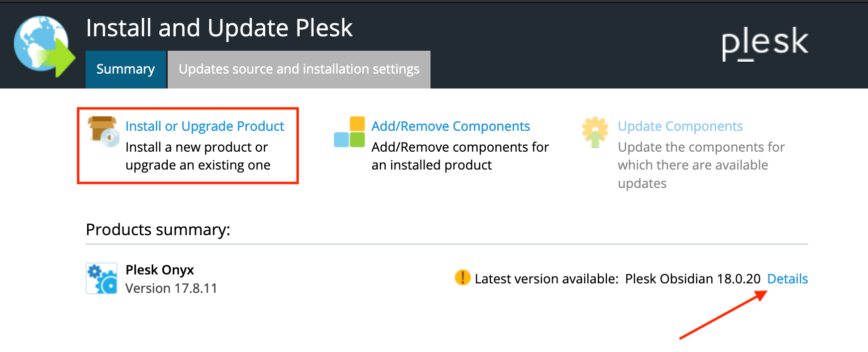The image size is (868, 352).
Task: Open Updates source and installation settings tab
Action: [299, 69]
